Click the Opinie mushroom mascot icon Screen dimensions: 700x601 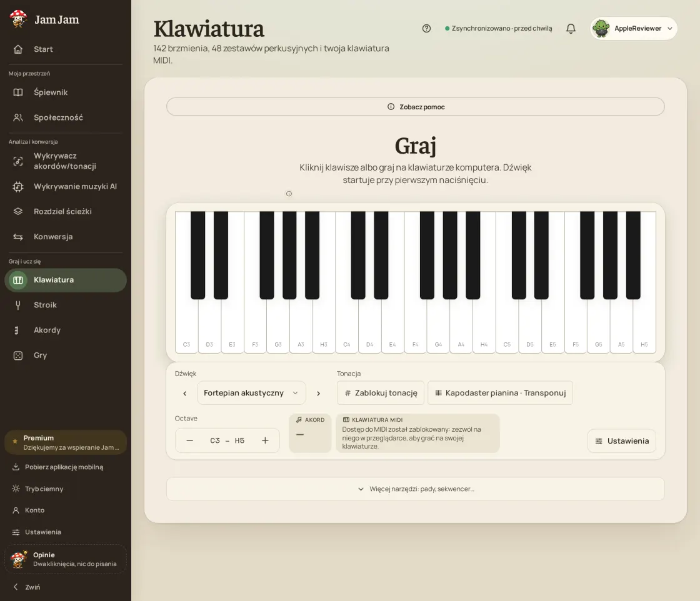(19, 559)
